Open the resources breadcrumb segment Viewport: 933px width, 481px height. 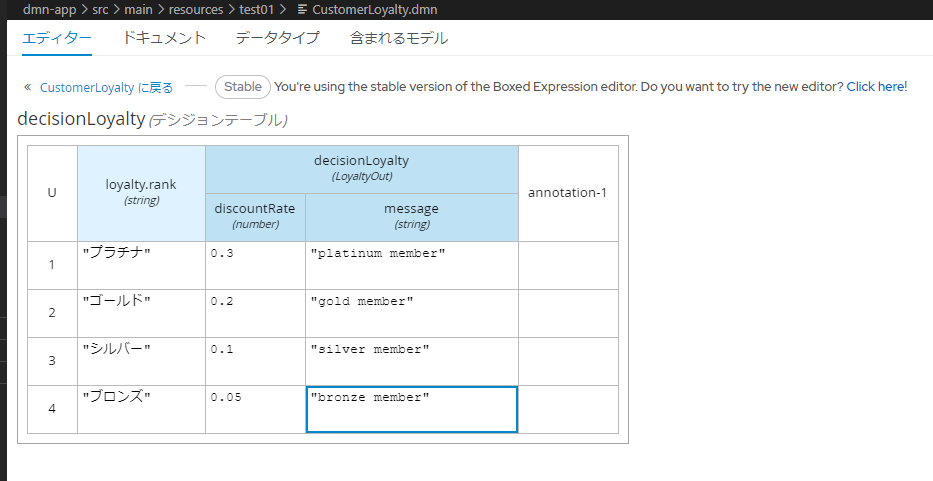(x=196, y=10)
